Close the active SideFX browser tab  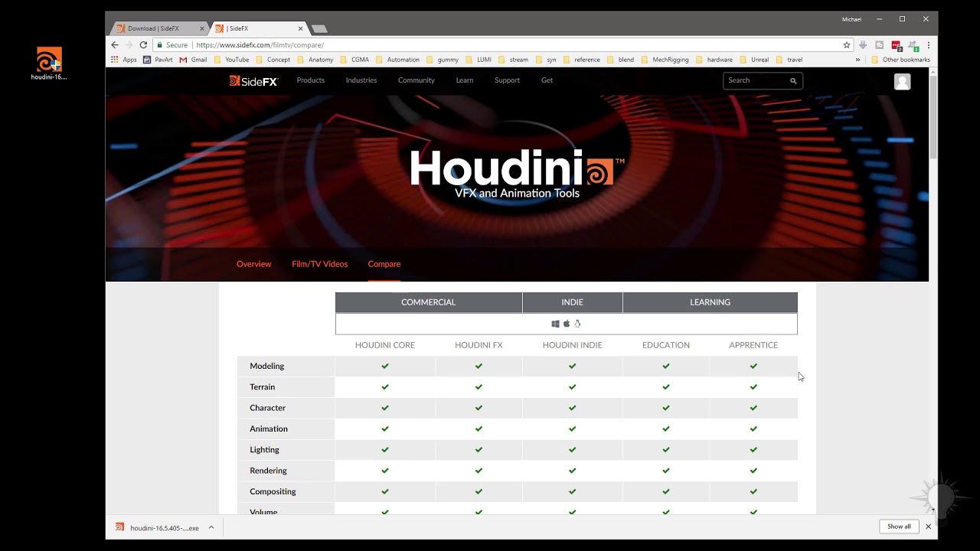click(x=300, y=28)
